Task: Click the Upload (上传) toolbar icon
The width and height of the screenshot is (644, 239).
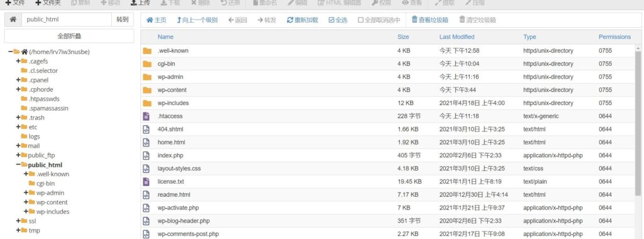Action: (134, 3)
